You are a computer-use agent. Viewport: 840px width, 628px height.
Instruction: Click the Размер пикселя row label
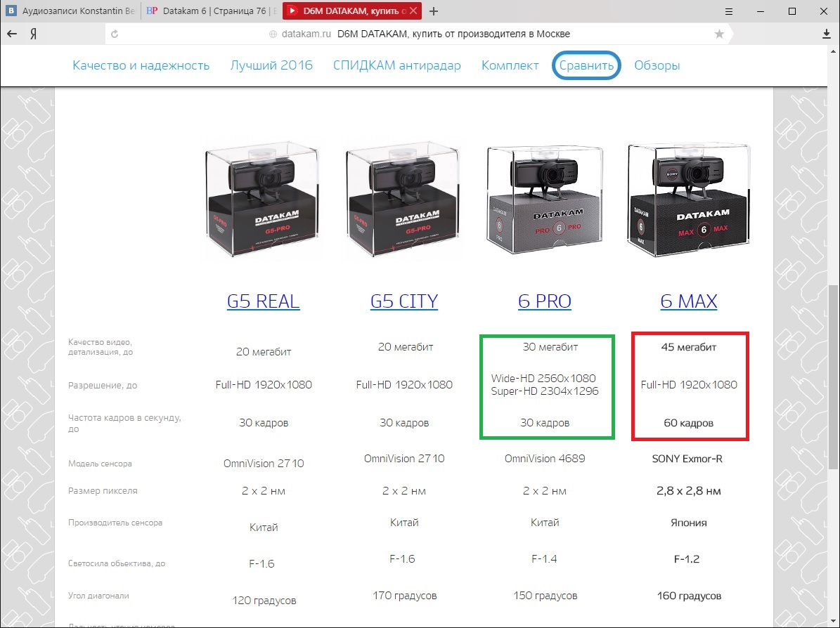point(103,490)
